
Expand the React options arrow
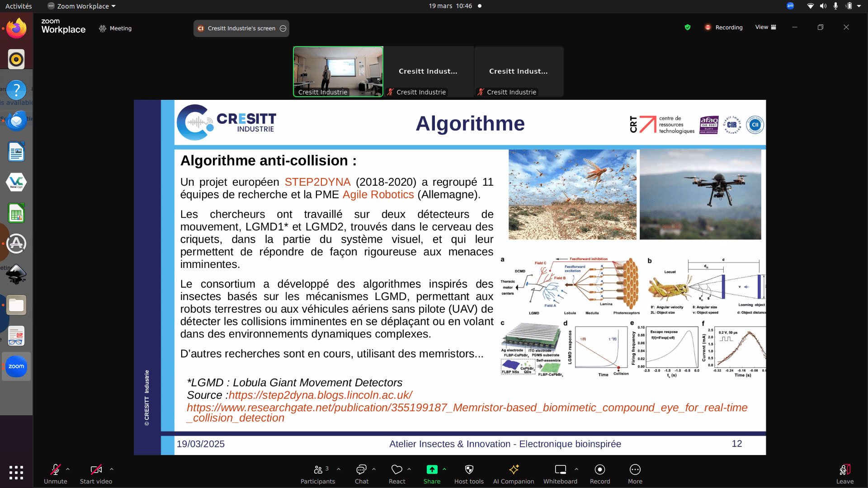click(409, 469)
